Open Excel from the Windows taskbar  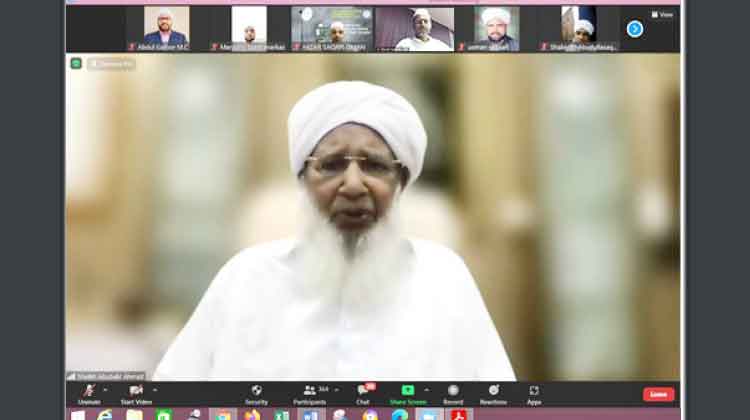(x=282, y=414)
